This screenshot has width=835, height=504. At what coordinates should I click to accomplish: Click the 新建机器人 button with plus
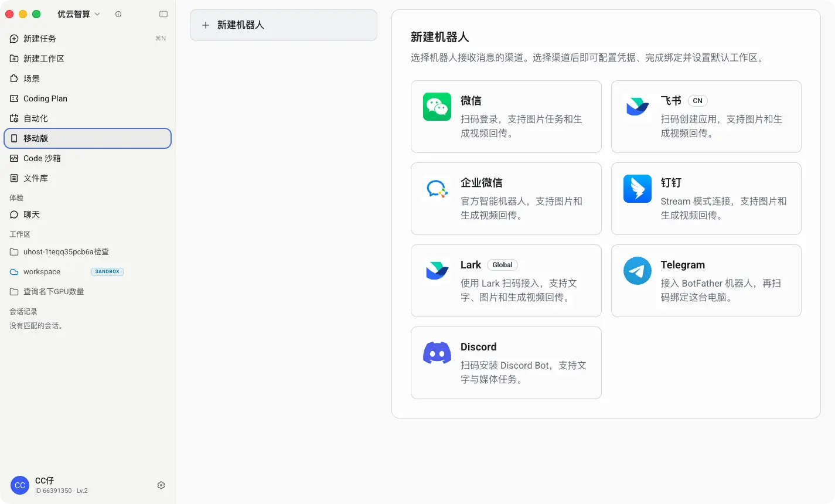pyautogui.click(x=284, y=25)
